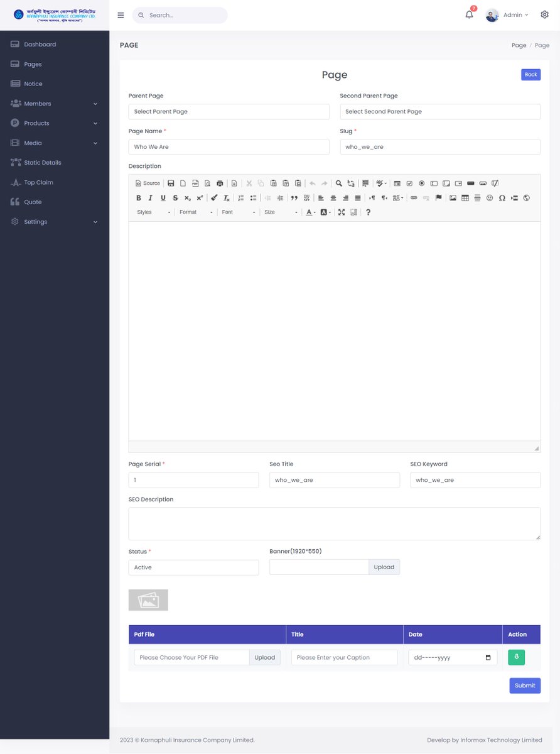Image resolution: width=560 pixels, height=754 pixels.
Task: Select Dashboard from the sidebar menu
Action: (x=40, y=44)
